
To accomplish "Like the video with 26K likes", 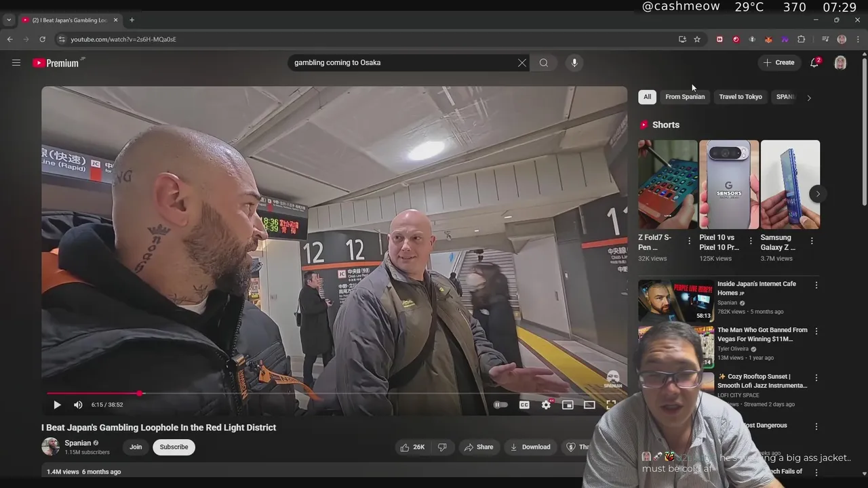I will click(412, 447).
